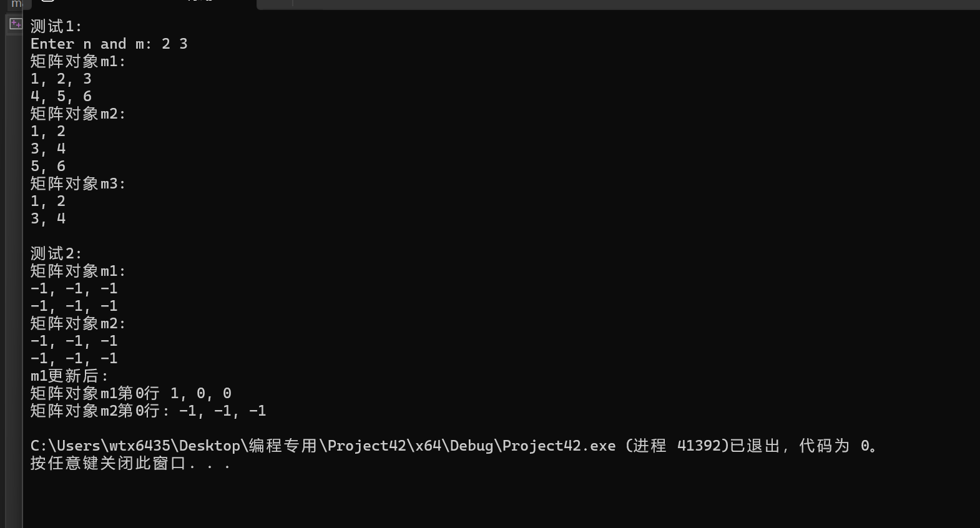
Task: Select the partially visible 'm' tab at top-left
Action: pyautogui.click(x=16, y=4)
